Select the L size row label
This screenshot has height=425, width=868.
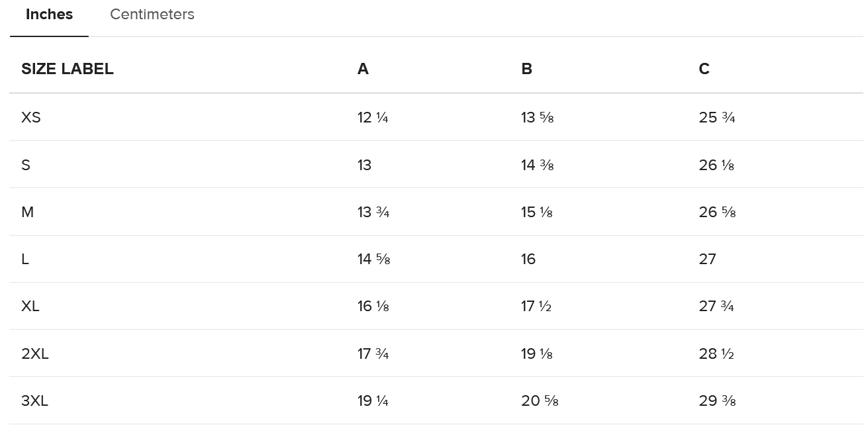click(x=25, y=259)
